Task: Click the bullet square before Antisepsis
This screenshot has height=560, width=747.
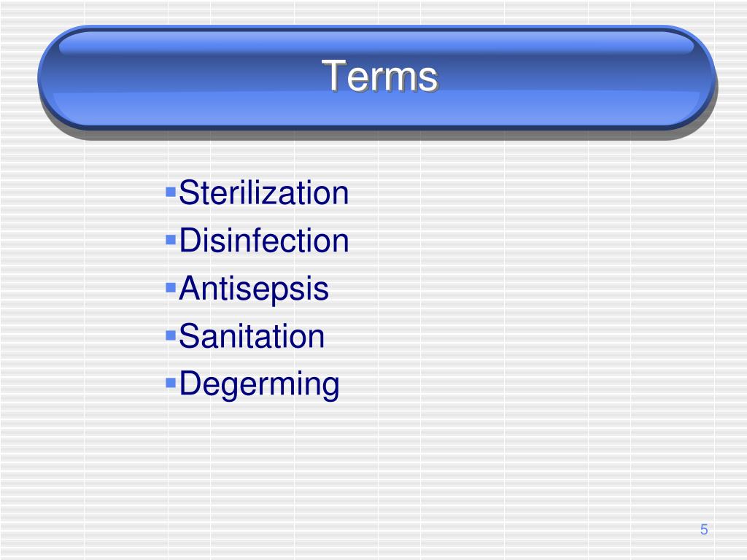Action: [x=171, y=287]
